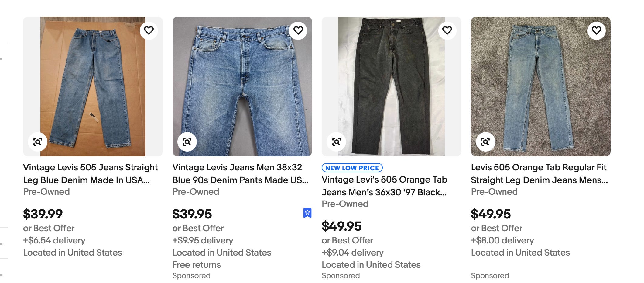The width and height of the screenshot is (644, 283).
Task: Open the Vintage Levis 505 Jeans Straight Leg listing
Action: click(x=90, y=174)
